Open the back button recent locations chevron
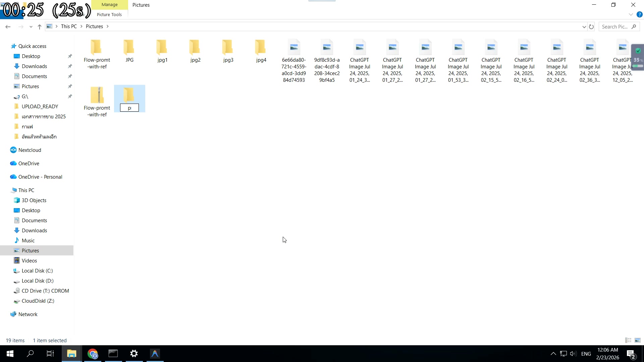 (x=31, y=27)
